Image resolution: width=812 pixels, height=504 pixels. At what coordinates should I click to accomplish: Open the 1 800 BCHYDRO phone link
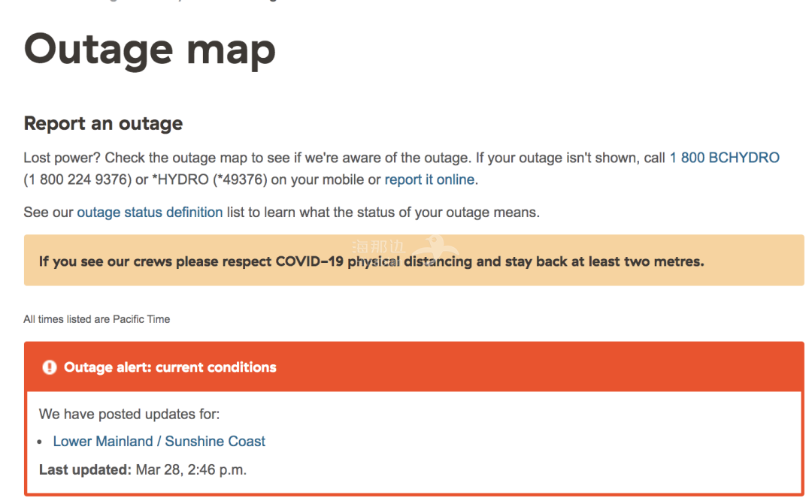(x=724, y=158)
